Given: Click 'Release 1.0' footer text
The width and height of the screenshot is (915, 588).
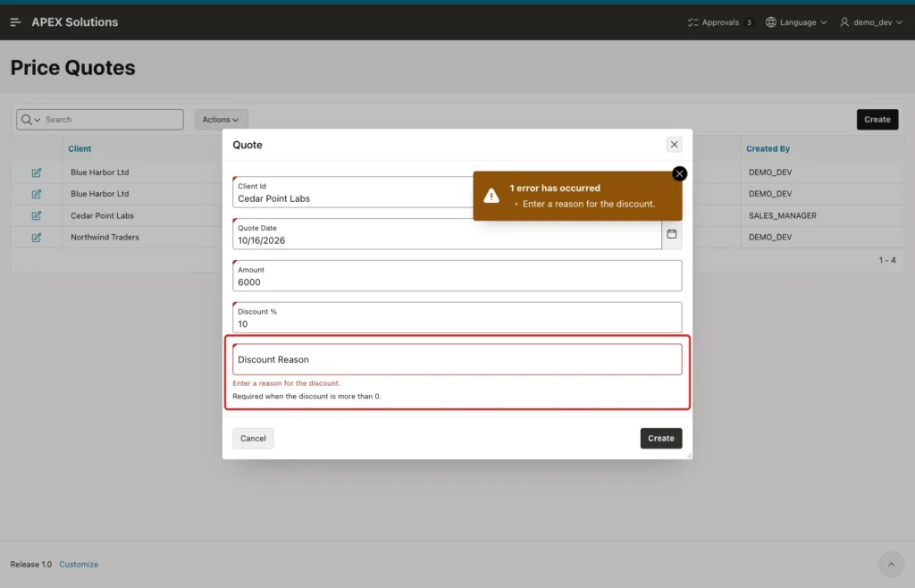Looking at the screenshot, I should (31, 565).
